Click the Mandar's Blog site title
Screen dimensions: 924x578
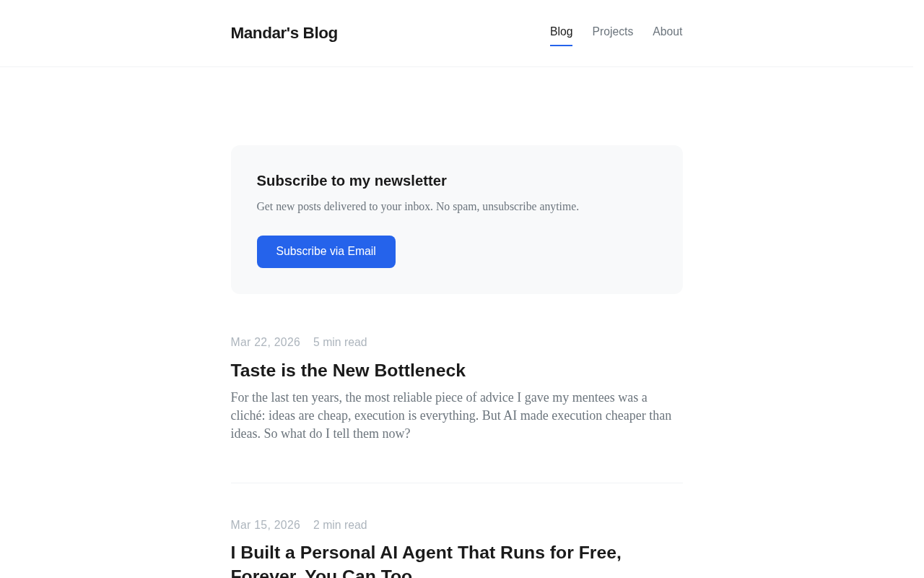click(284, 33)
